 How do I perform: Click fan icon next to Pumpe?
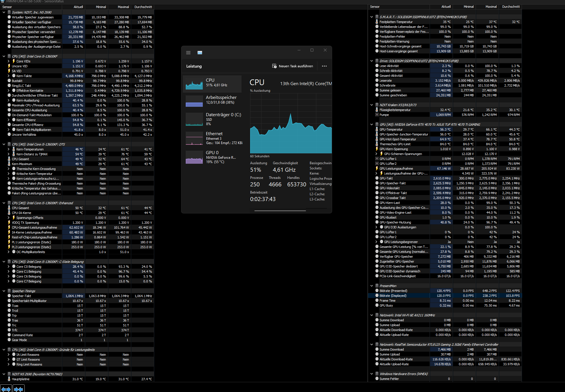click(x=377, y=115)
